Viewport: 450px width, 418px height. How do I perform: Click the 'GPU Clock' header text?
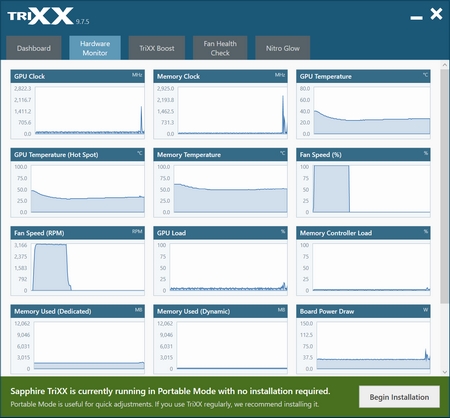click(x=29, y=76)
